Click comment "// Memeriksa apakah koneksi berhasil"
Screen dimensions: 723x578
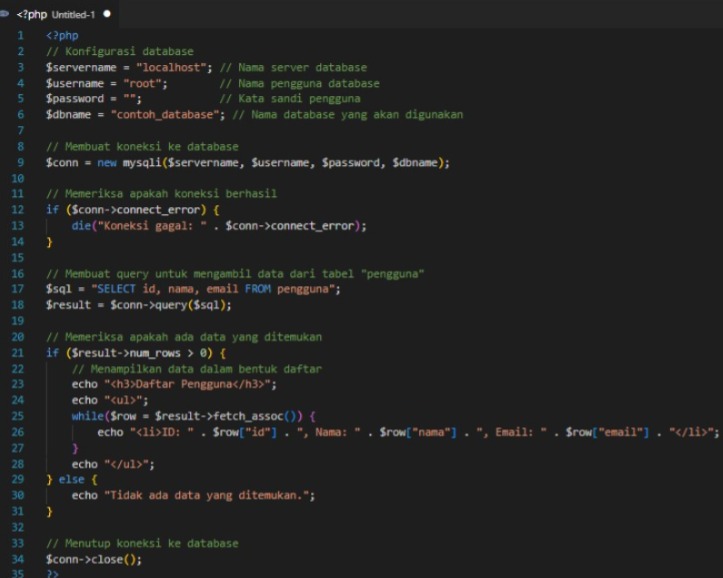(161, 194)
